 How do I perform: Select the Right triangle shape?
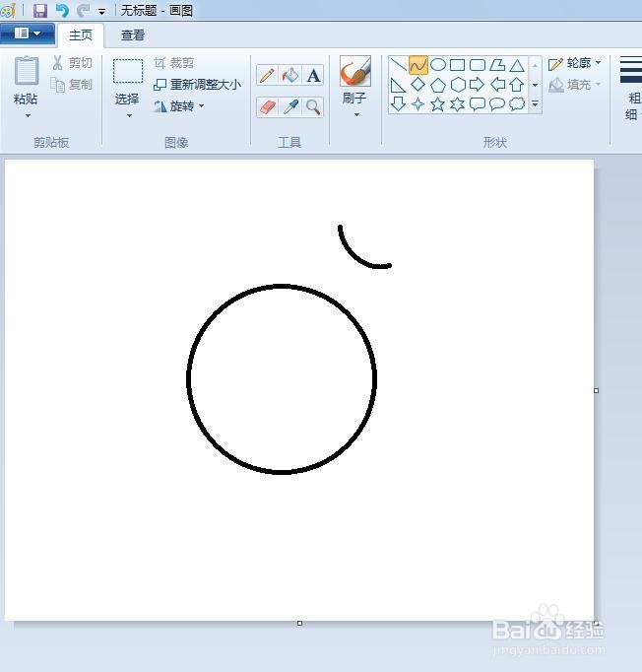coord(399,85)
